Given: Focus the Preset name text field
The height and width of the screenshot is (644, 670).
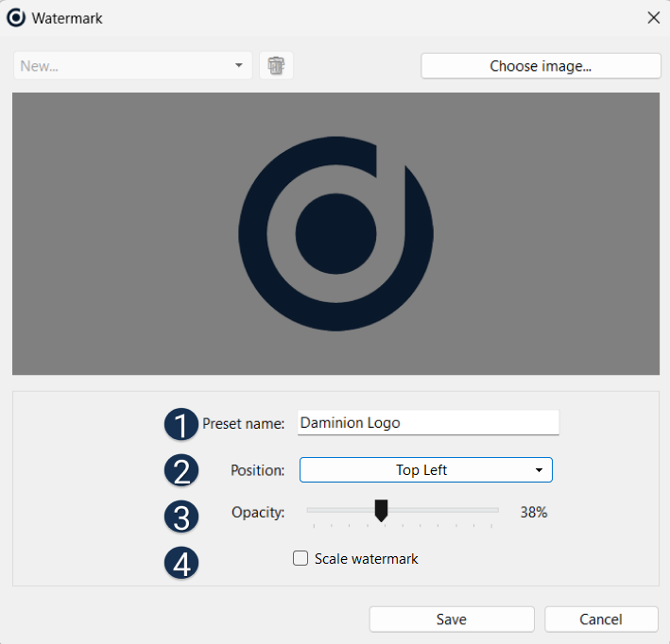Looking at the screenshot, I should 428,423.
